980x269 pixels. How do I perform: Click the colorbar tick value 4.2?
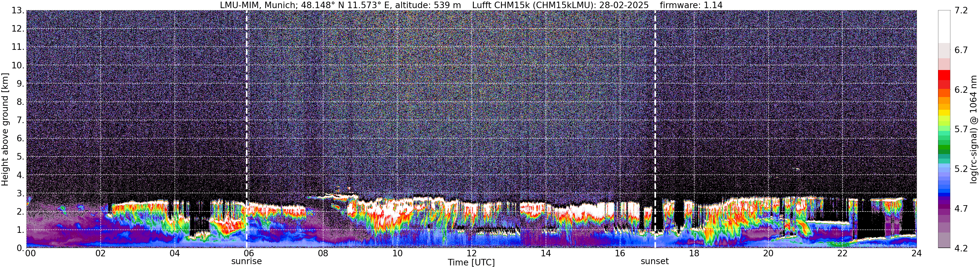961,248
